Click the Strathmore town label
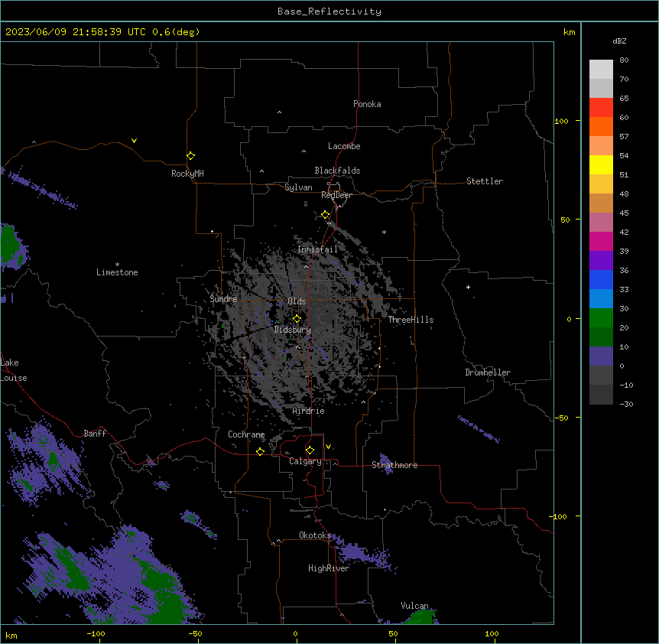The height and width of the screenshot is (644, 659). coord(394,465)
